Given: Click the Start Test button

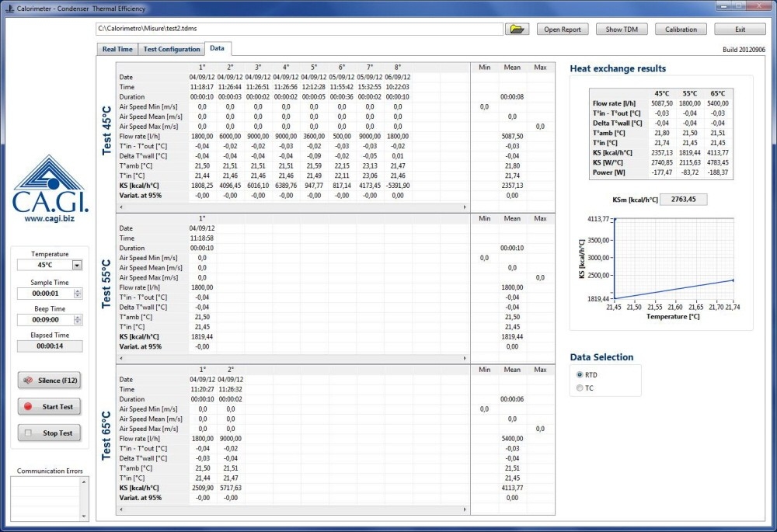Looking at the screenshot, I should (x=50, y=407).
